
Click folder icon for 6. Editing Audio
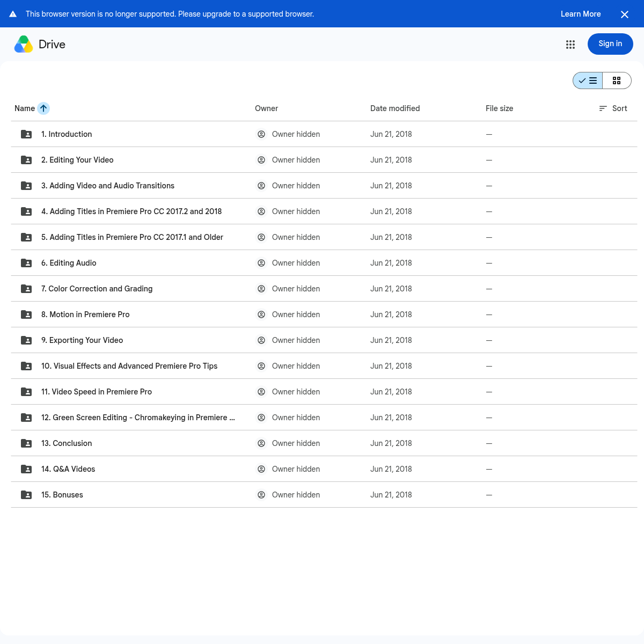[26, 263]
